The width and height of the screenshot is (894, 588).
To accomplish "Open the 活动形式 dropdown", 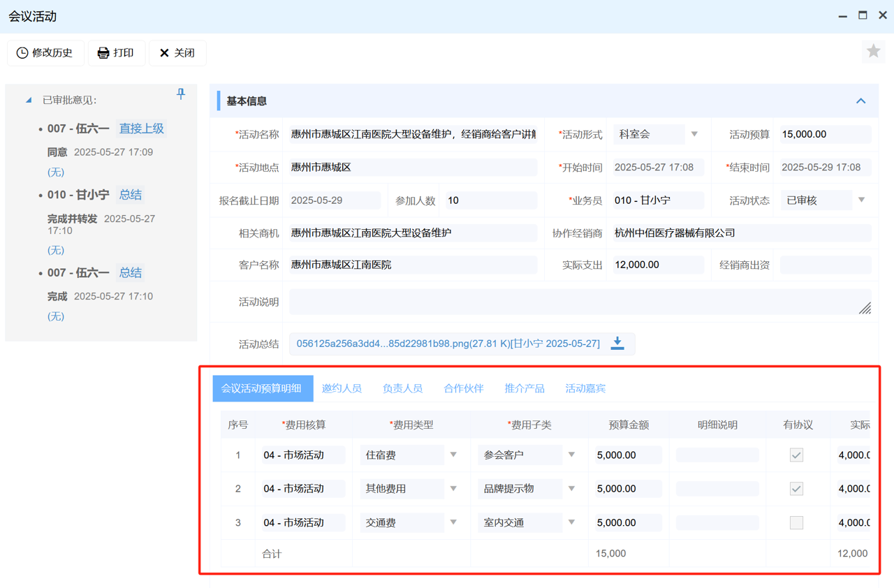I will click(x=694, y=134).
